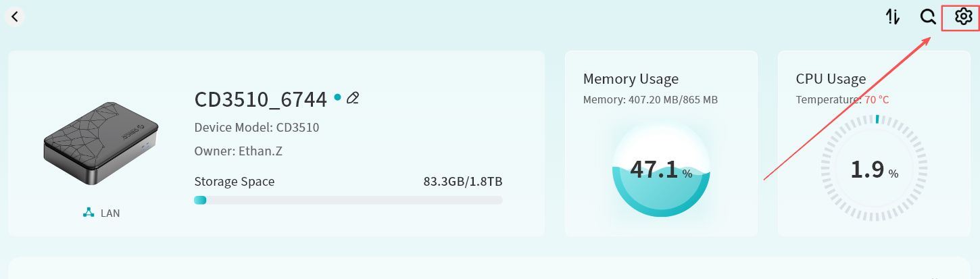Click the 83.3GB/1.8TB storage value
The width and height of the screenshot is (980, 279).
pos(462,182)
